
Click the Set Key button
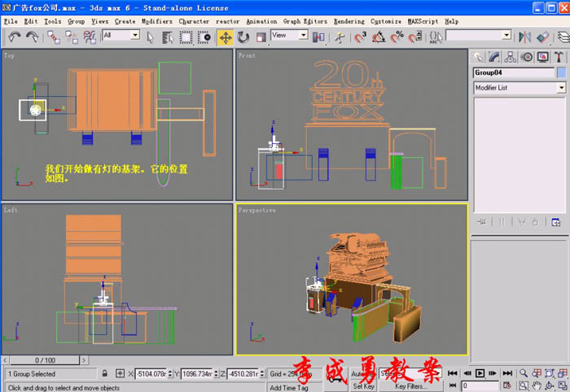click(363, 386)
